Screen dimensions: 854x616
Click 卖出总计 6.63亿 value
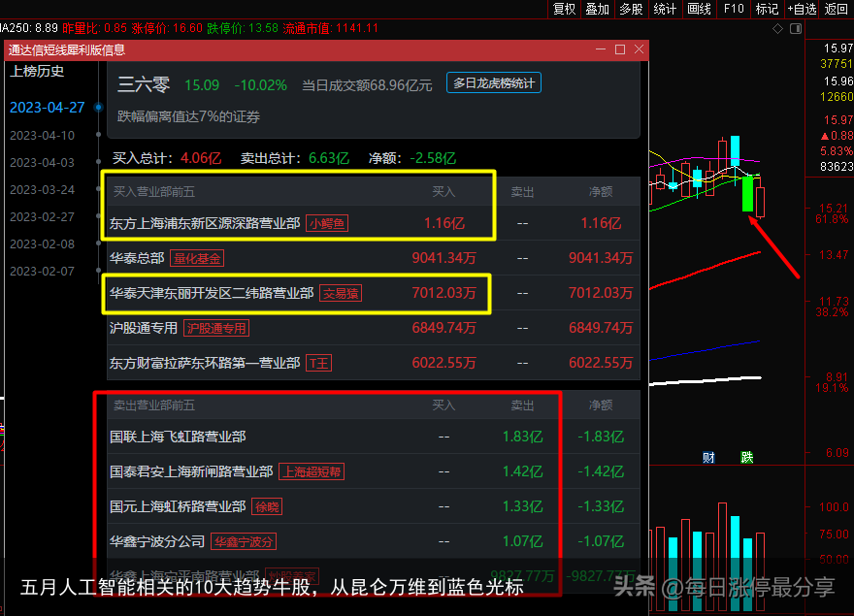(328, 158)
